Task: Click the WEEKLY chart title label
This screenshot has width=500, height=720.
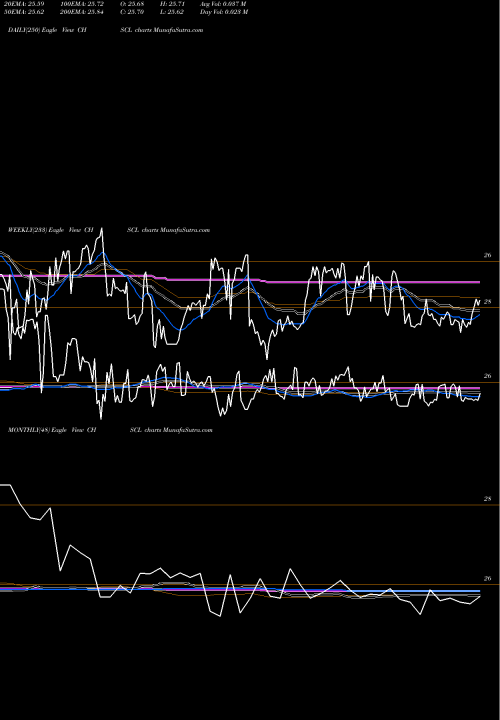Action: click(109, 230)
